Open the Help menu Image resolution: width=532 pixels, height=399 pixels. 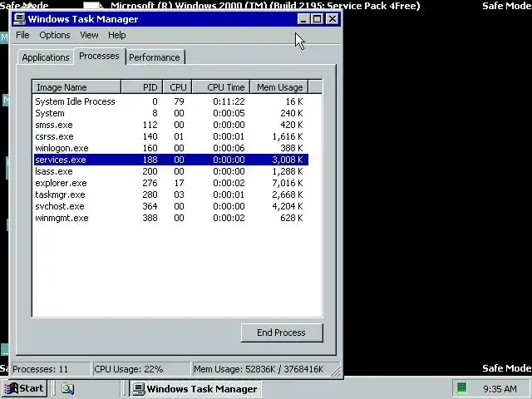(116, 35)
